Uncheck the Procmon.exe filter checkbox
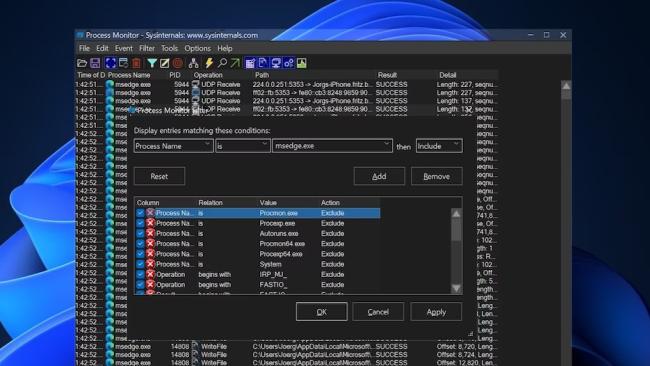The height and width of the screenshot is (366, 650). click(140, 213)
